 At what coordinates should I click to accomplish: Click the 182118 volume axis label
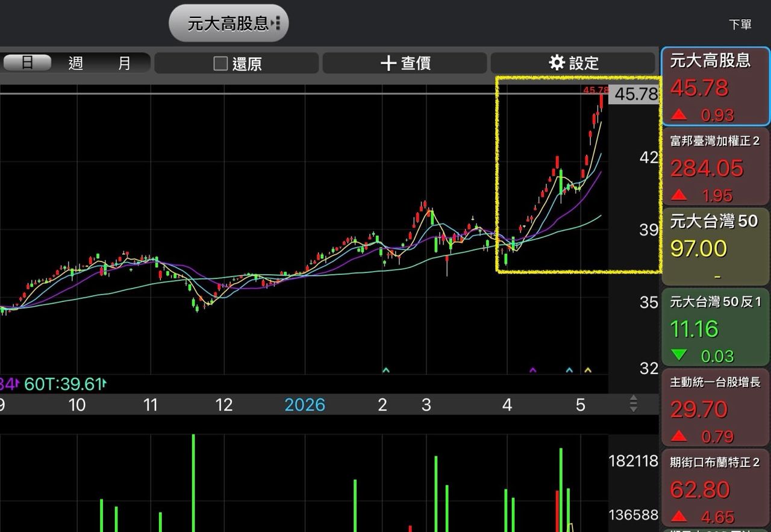634,461
